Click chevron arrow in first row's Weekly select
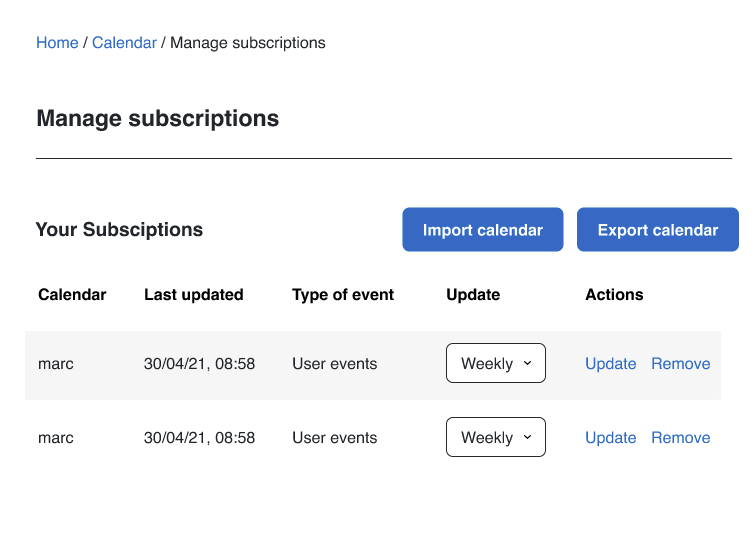The width and height of the screenshot is (755, 547). click(527, 363)
